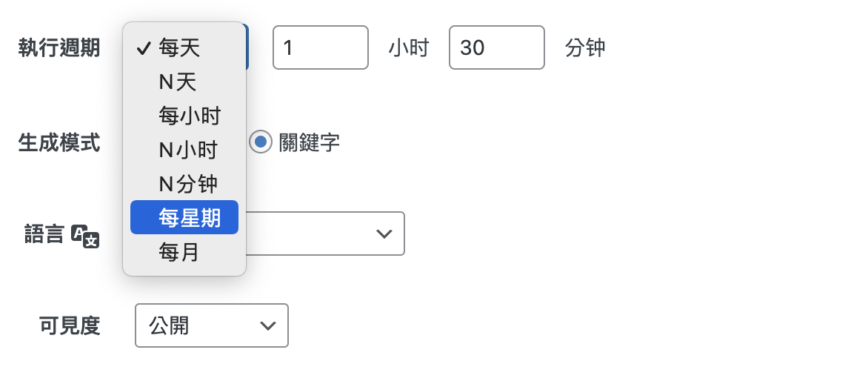
Task: Click the translate icon beside 語言
Action: pos(84,236)
